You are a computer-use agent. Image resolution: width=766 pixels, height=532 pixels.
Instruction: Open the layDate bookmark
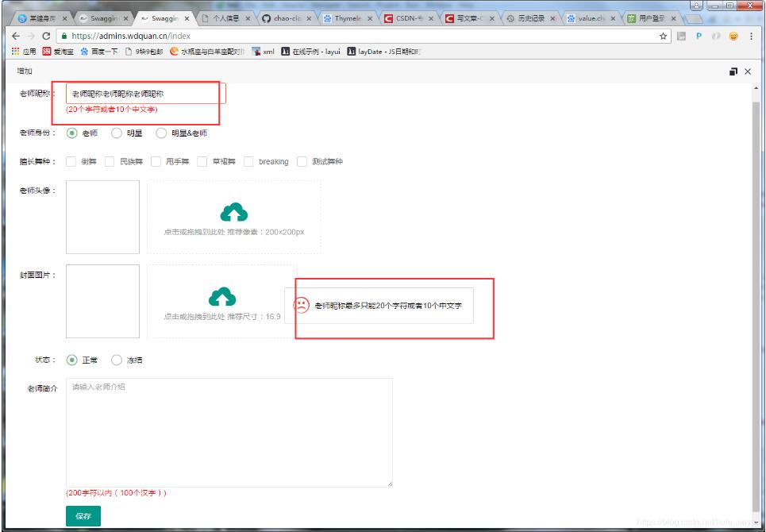pyautogui.click(x=384, y=52)
